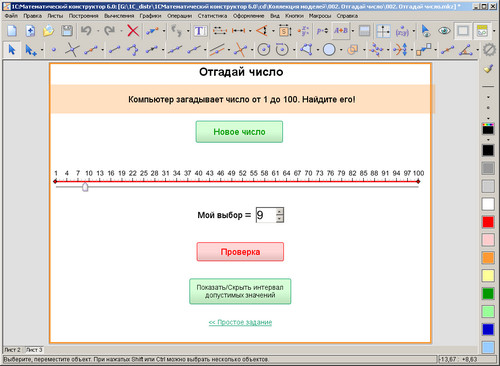This screenshot has height=366, width=500.
Task: Choose the filled circle shape tool
Action: 329,50
